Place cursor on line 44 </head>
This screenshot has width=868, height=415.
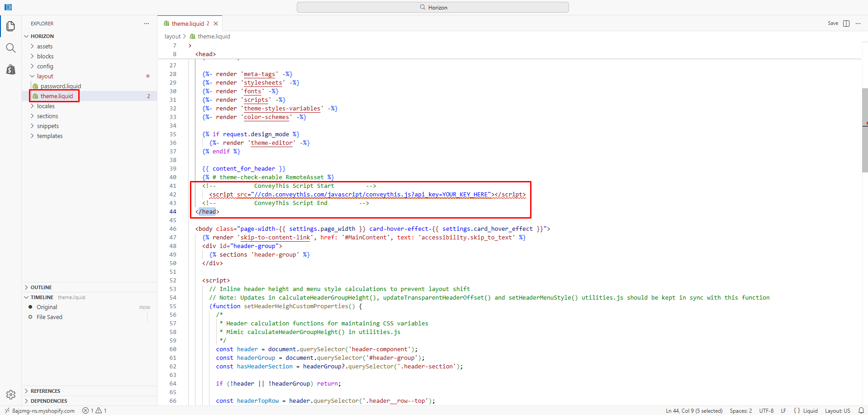pyautogui.click(x=207, y=211)
